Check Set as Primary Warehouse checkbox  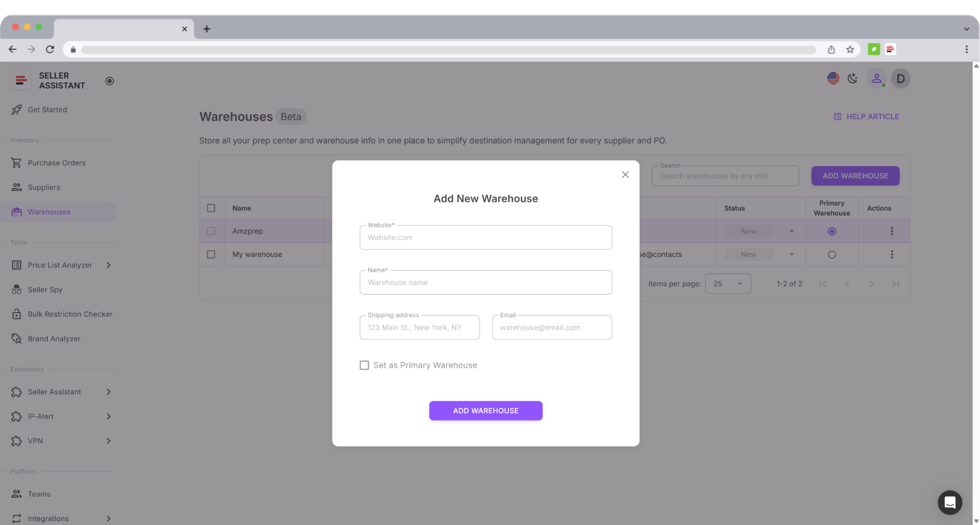point(364,365)
